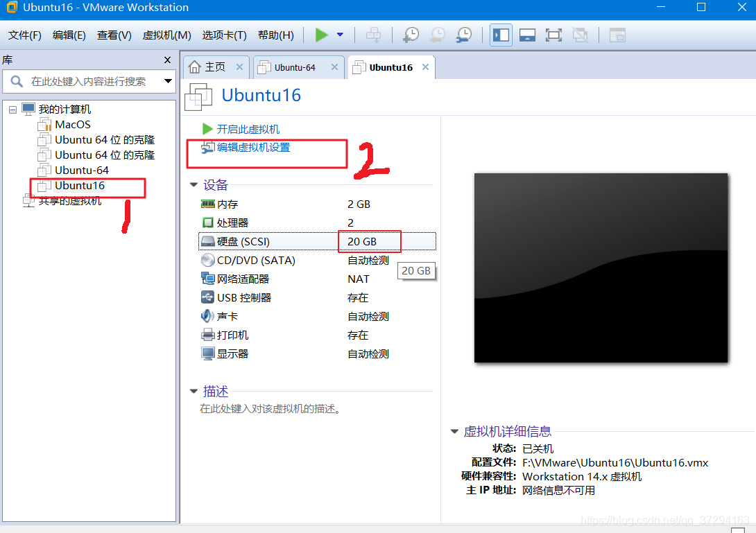
Task: Click the VM description text field
Action: [271, 409]
